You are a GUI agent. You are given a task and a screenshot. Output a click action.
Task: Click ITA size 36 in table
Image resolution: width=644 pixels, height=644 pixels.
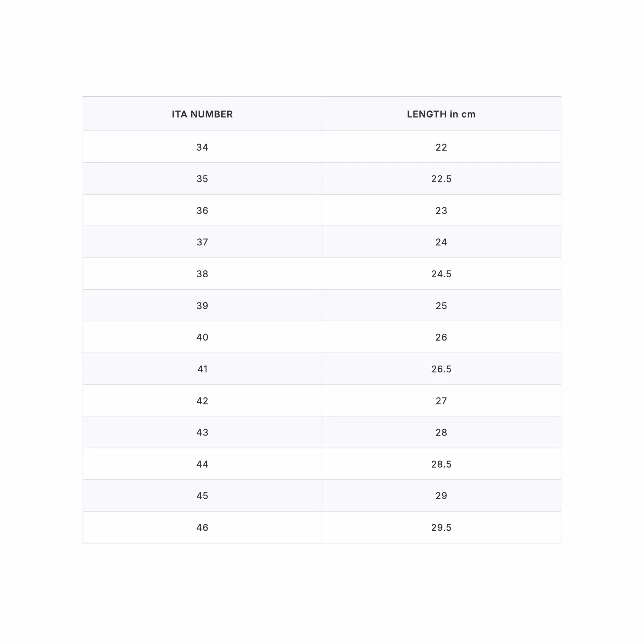202,210
